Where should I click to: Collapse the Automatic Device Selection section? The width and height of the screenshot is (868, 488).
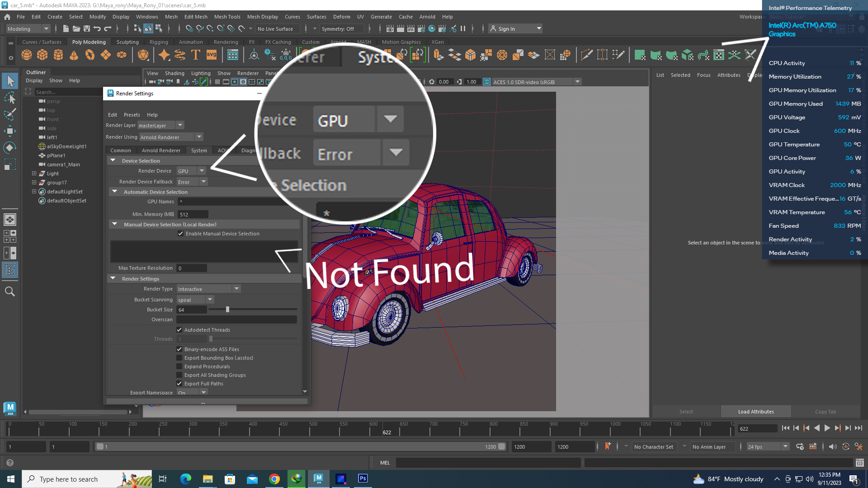[x=114, y=192]
